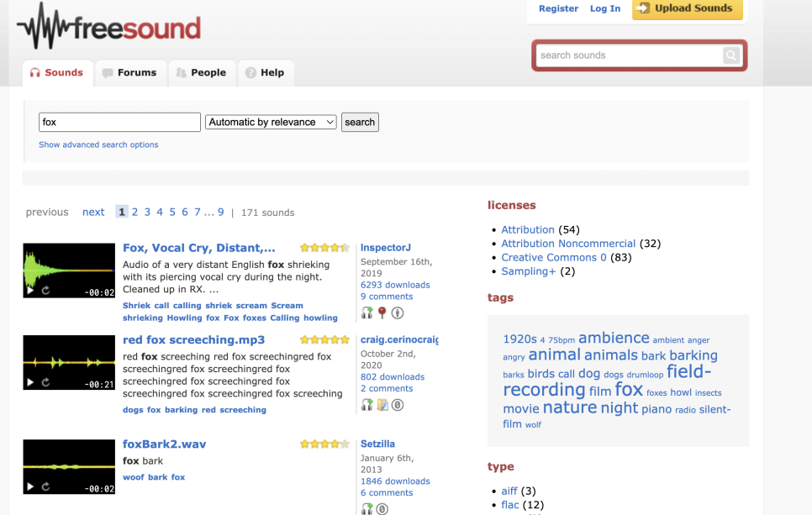
Task: Click license icon on Fox Vocal Cry
Action: click(398, 313)
